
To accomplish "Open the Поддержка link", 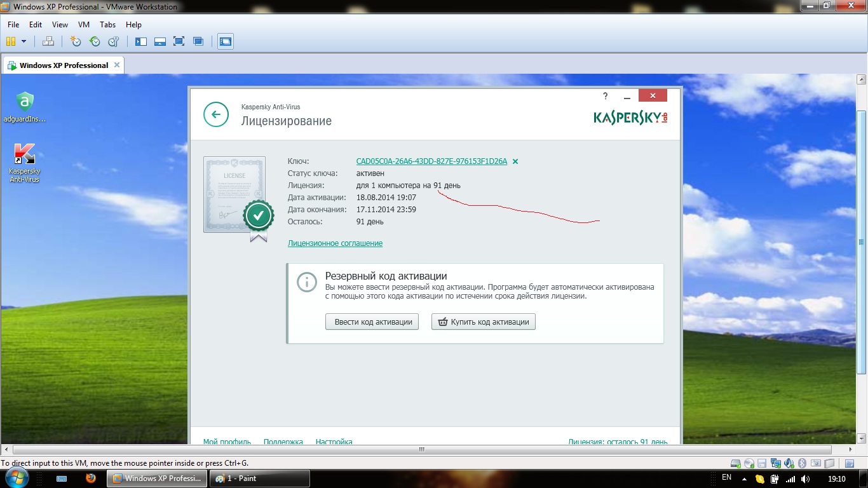I will pyautogui.click(x=283, y=442).
